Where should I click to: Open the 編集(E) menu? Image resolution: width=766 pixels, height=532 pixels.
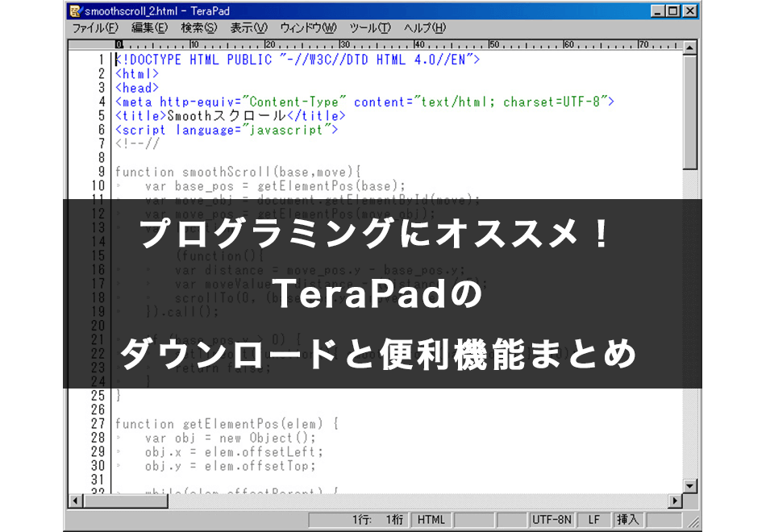tap(149, 28)
